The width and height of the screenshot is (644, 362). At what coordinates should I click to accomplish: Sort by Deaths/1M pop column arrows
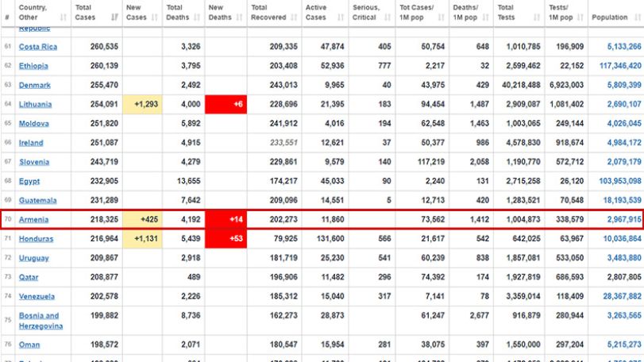point(485,17)
